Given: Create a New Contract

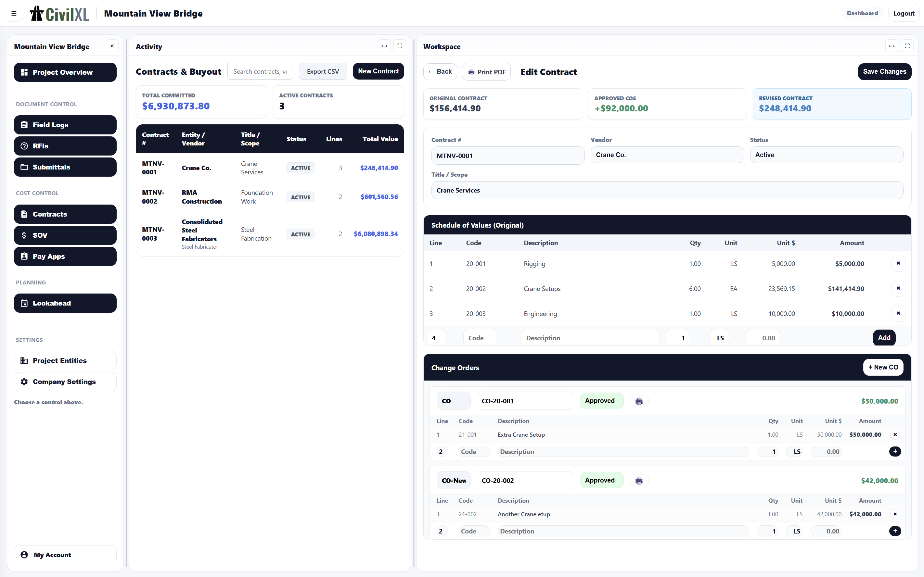Looking at the screenshot, I should 378,71.
